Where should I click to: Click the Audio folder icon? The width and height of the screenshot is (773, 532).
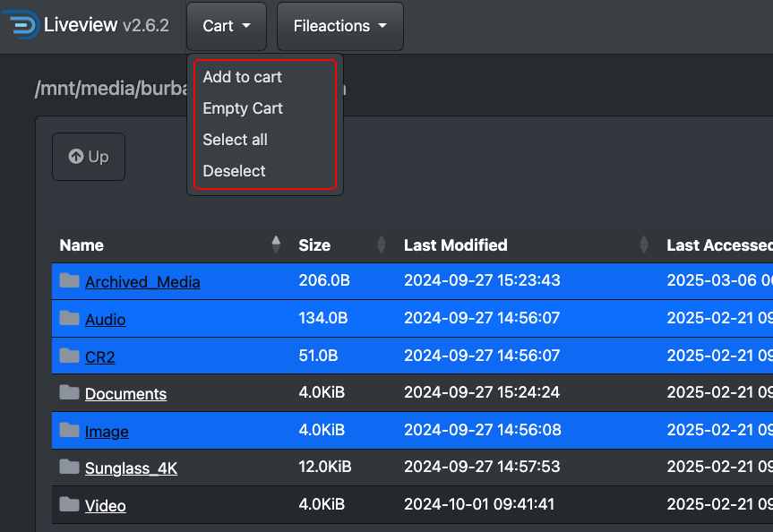(70, 319)
